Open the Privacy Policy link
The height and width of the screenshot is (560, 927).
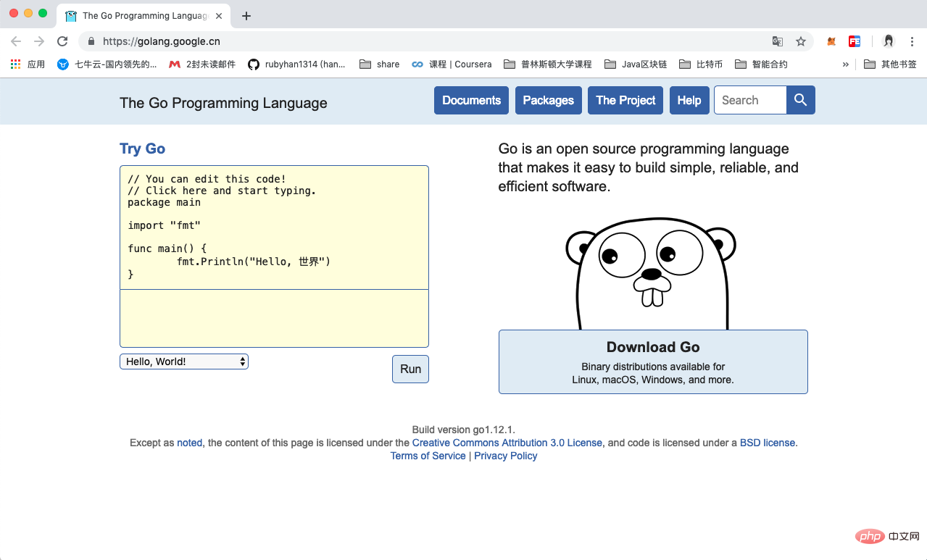(506, 456)
